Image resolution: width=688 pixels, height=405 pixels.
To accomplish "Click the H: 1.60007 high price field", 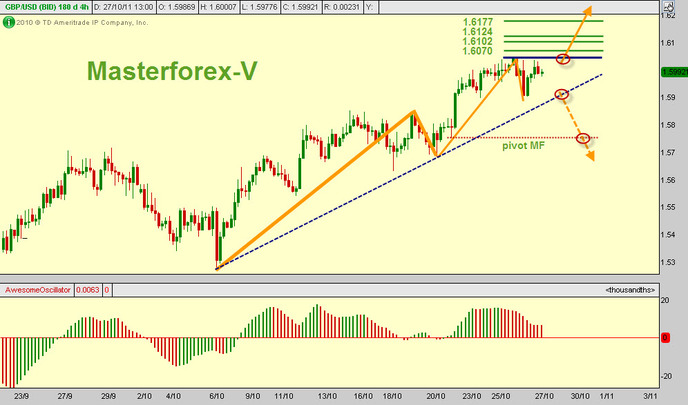I will (218, 7).
